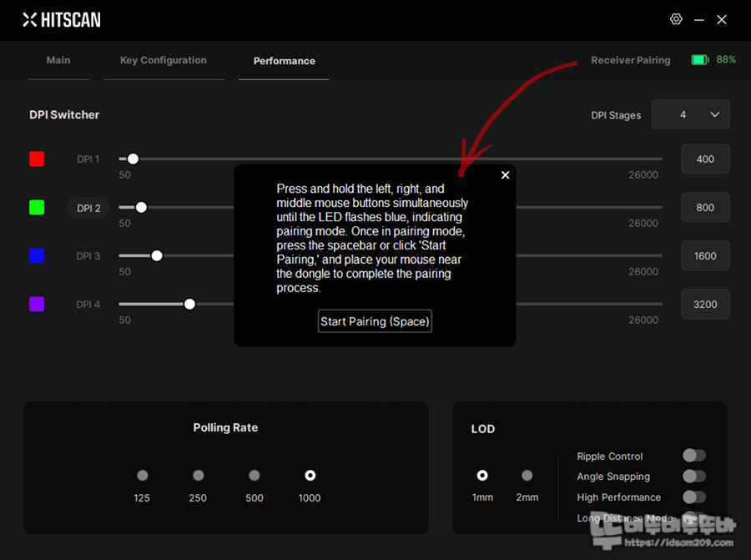Click the DPI Switcher heading

click(x=64, y=115)
